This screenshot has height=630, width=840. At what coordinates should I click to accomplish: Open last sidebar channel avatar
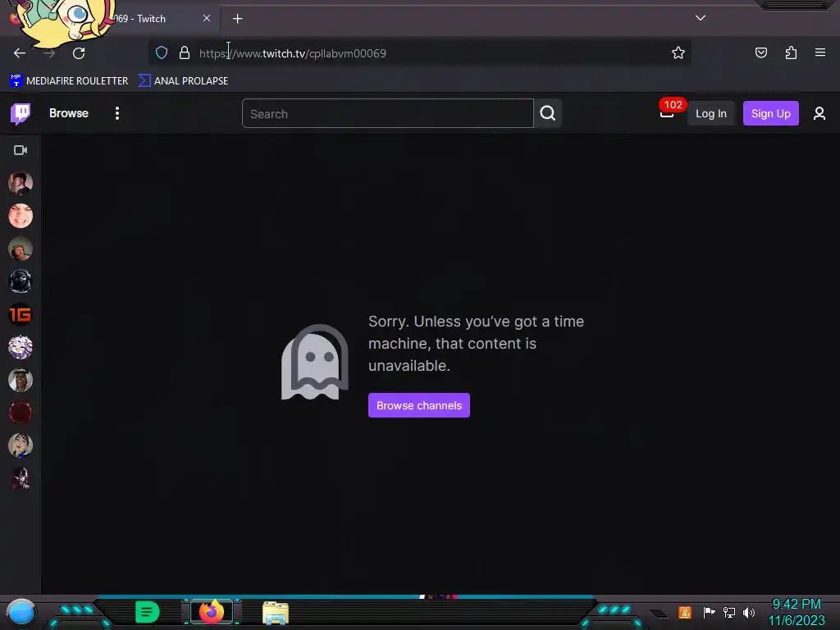coord(21,478)
